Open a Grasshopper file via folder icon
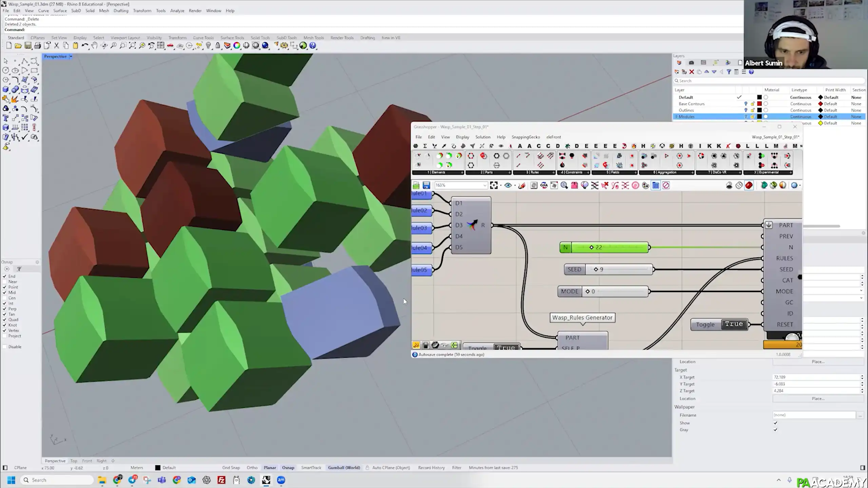868x488 pixels. tap(416, 185)
